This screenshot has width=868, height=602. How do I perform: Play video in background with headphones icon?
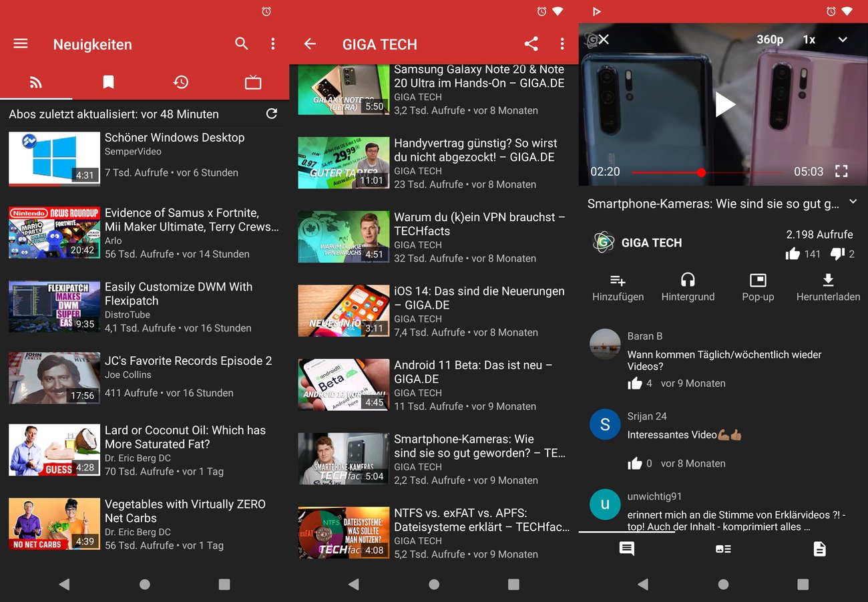pos(688,287)
